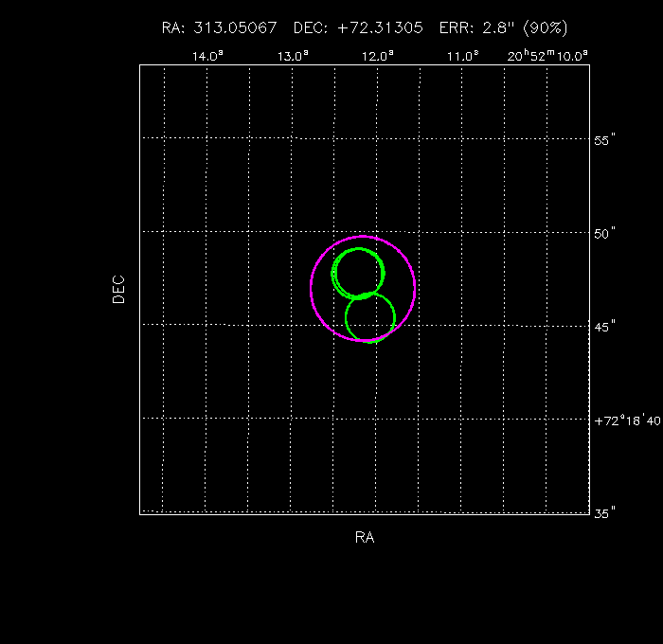Click the magenta circle's leftmost edge
Screen dimensions: 663x644
coord(311,287)
